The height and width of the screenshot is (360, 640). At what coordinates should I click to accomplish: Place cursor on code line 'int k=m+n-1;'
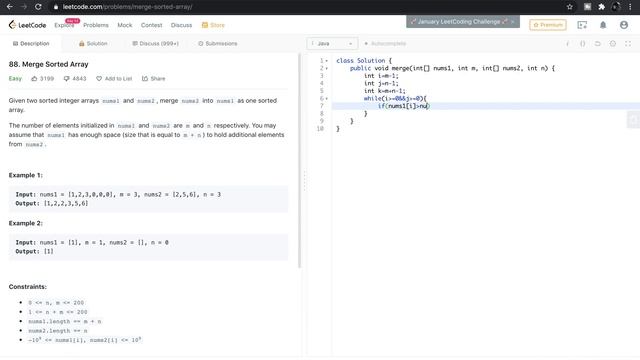384,91
